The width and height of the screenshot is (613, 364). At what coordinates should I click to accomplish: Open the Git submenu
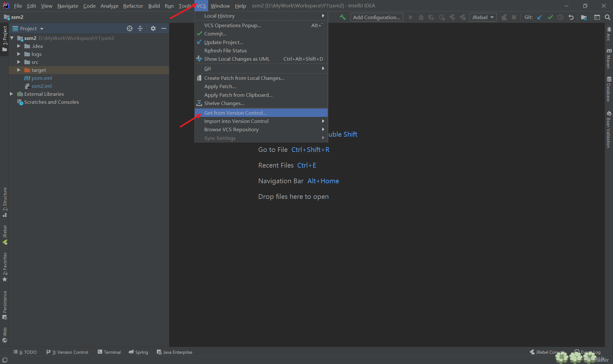pos(261,68)
